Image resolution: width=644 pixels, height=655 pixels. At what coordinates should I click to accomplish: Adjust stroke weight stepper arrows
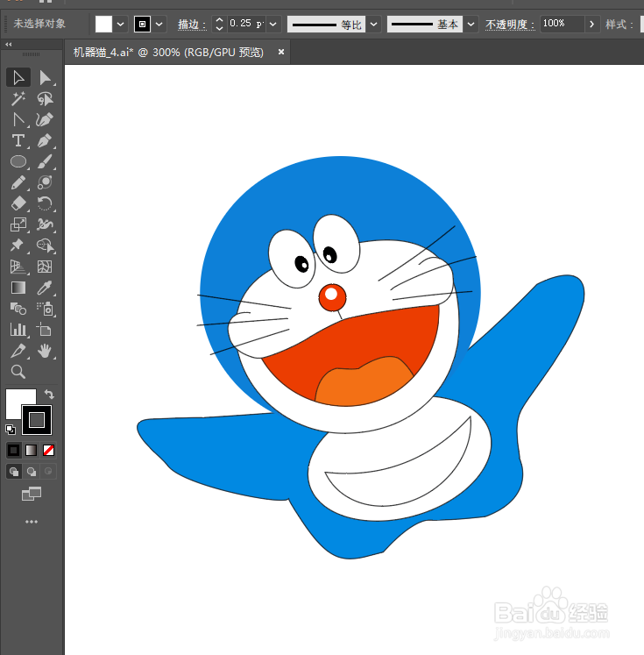[x=220, y=24]
